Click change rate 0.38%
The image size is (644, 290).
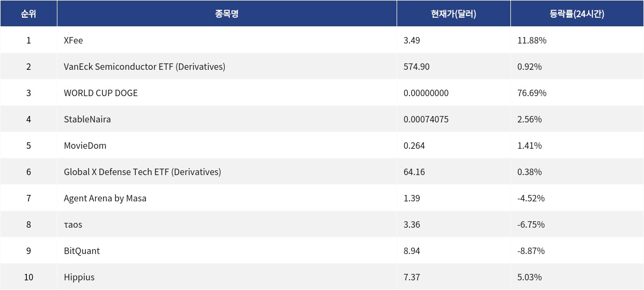tap(530, 172)
